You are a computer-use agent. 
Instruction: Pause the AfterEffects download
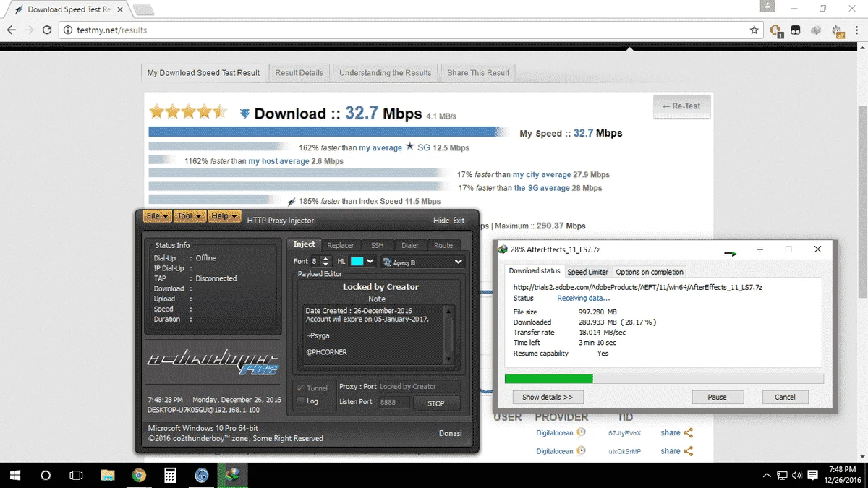(x=717, y=397)
